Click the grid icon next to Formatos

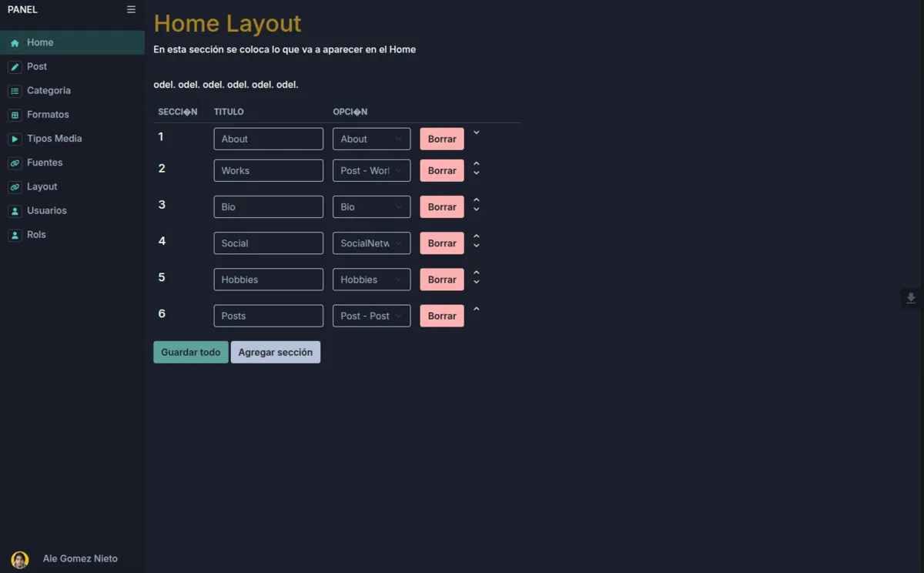coord(15,115)
